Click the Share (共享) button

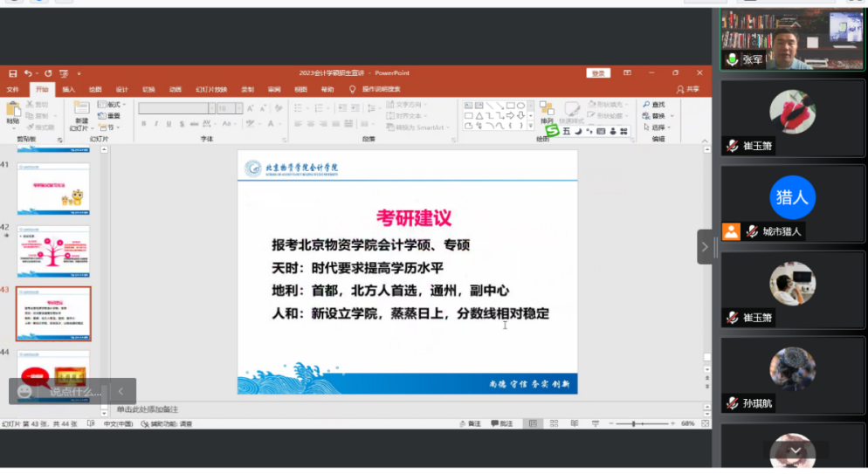click(x=688, y=89)
